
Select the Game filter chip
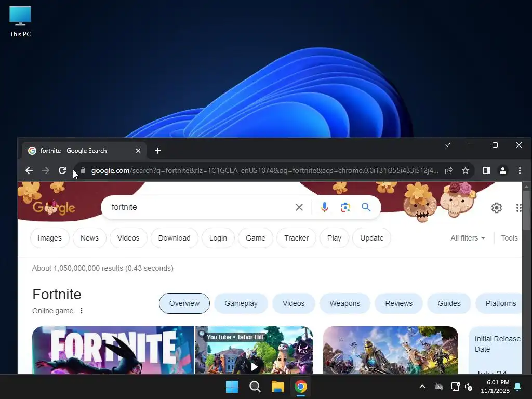click(256, 238)
